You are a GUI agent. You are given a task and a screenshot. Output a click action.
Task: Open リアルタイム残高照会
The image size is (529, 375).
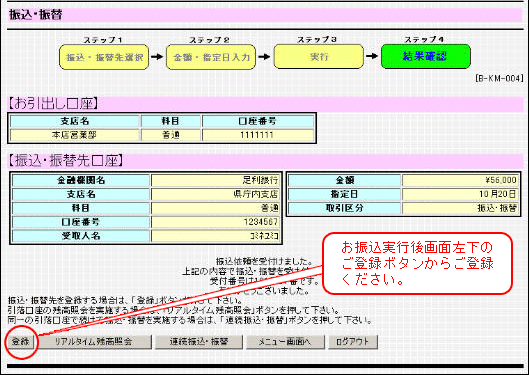tap(94, 342)
